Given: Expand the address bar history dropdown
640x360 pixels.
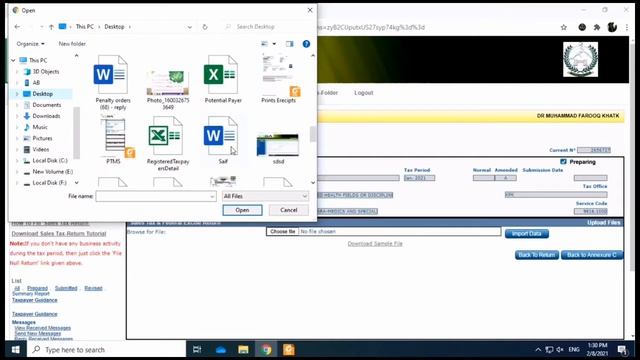Looking at the screenshot, I should click(189, 27).
